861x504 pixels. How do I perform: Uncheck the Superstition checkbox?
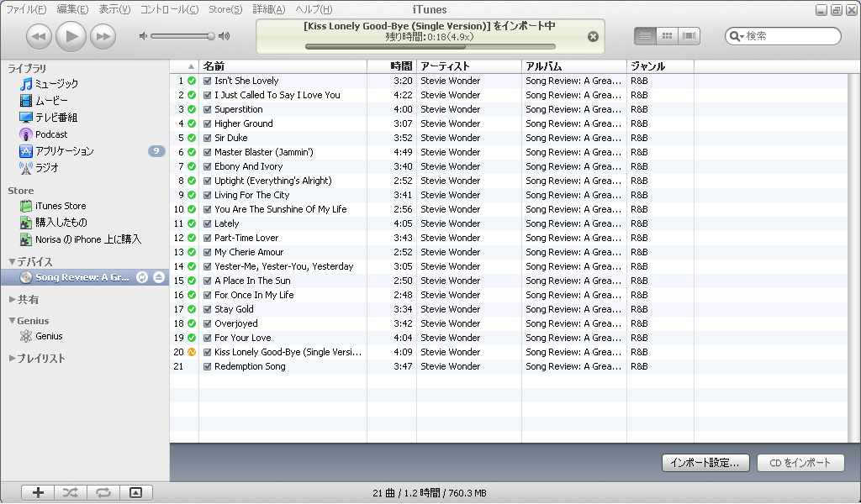point(208,109)
